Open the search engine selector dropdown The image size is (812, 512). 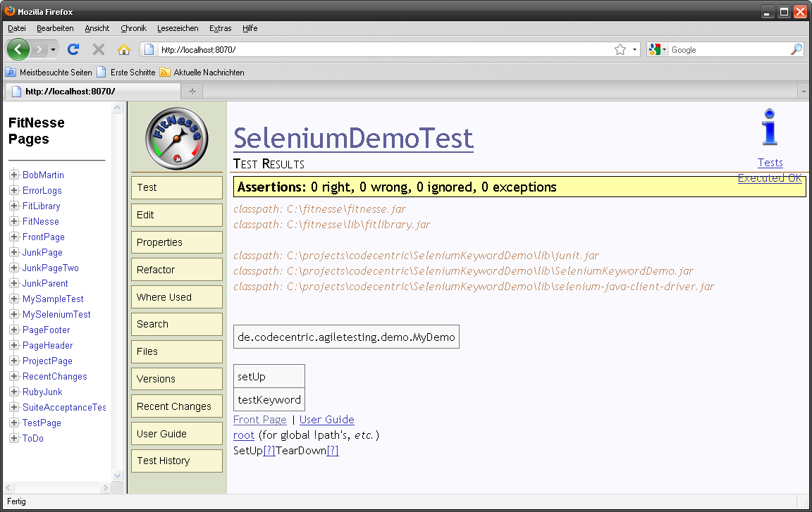[x=657, y=49]
